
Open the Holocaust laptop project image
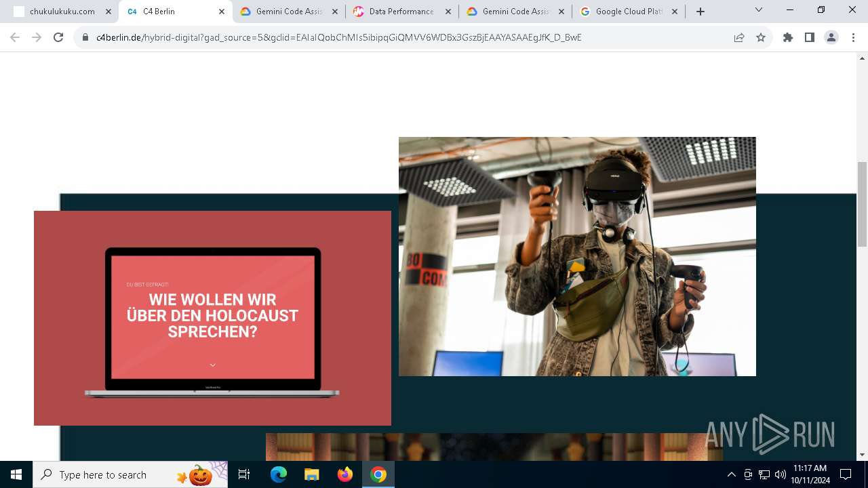click(212, 318)
